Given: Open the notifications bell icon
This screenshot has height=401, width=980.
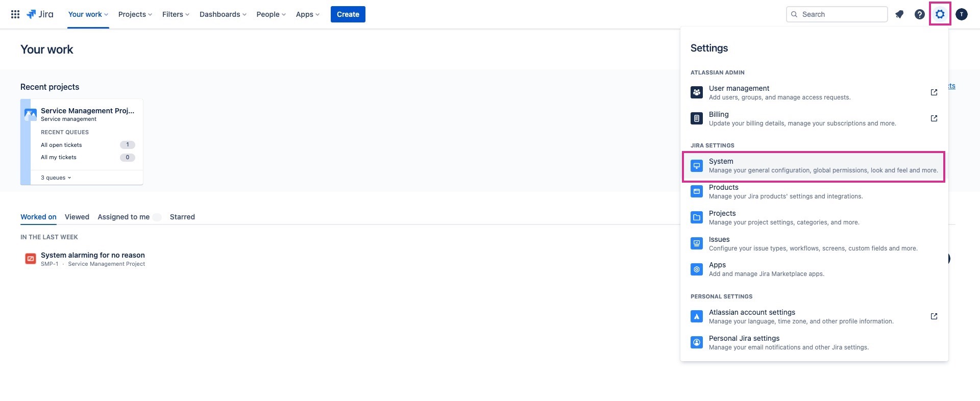Looking at the screenshot, I should 899,14.
